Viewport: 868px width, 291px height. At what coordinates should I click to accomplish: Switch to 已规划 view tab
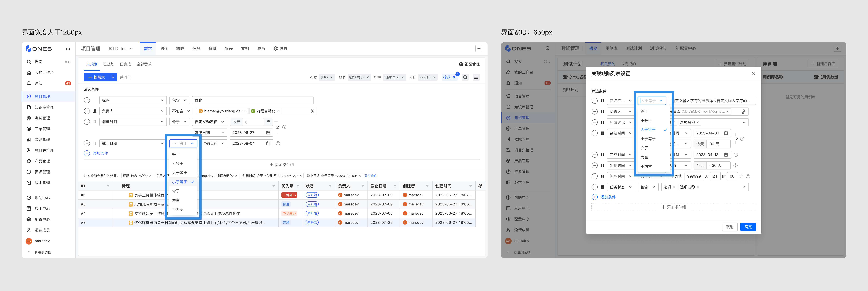point(109,64)
